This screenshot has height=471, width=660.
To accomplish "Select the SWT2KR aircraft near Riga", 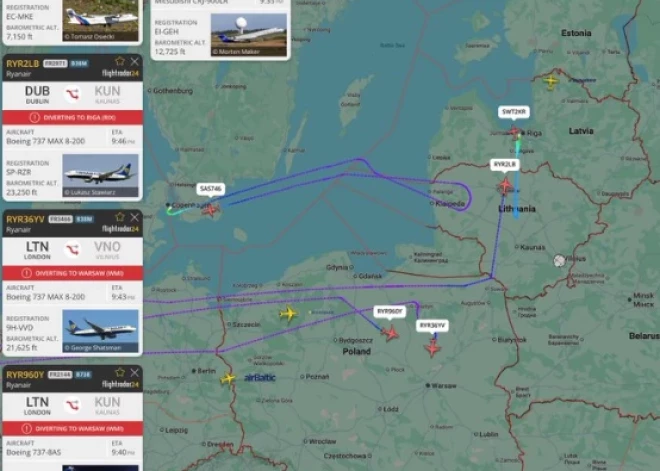I will [x=515, y=132].
